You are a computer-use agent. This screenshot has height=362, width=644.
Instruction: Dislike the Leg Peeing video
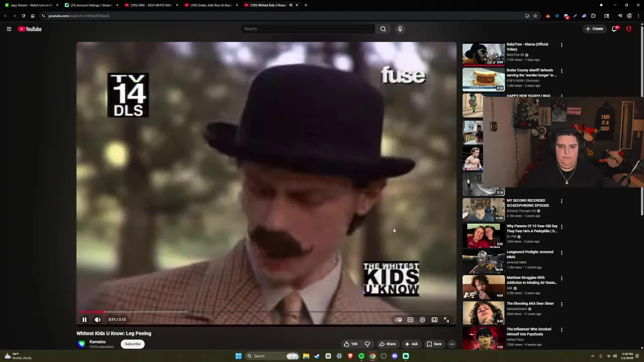(x=367, y=344)
